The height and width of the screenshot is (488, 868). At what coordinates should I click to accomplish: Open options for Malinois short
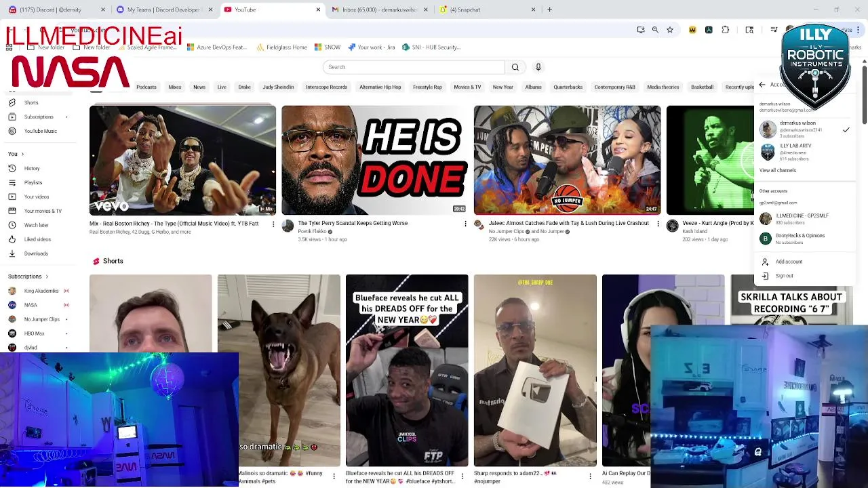click(x=334, y=476)
